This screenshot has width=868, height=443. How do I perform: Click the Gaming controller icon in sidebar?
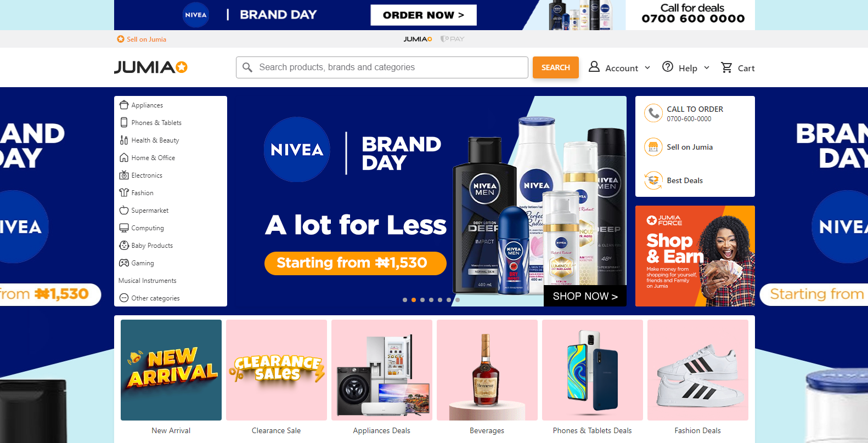124,263
